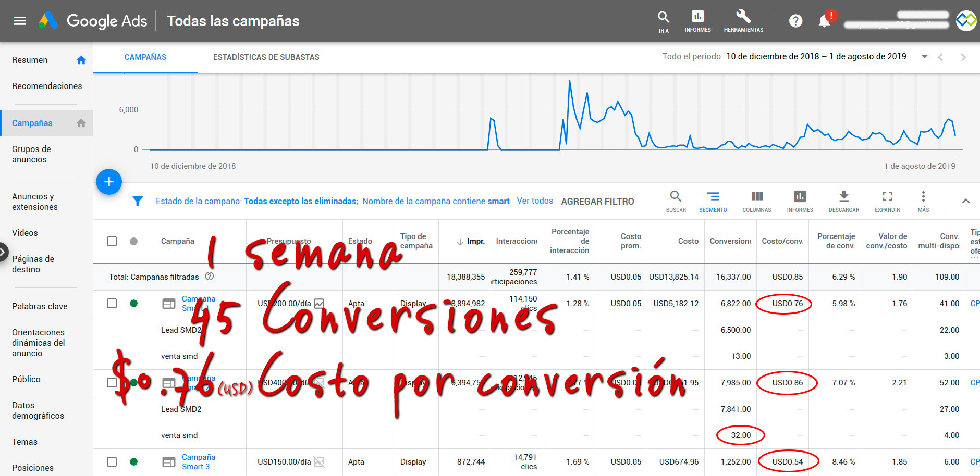The height and width of the screenshot is (476, 980).
Task: Open Grupos de anuncios in the sidebar
Action: 31,154
